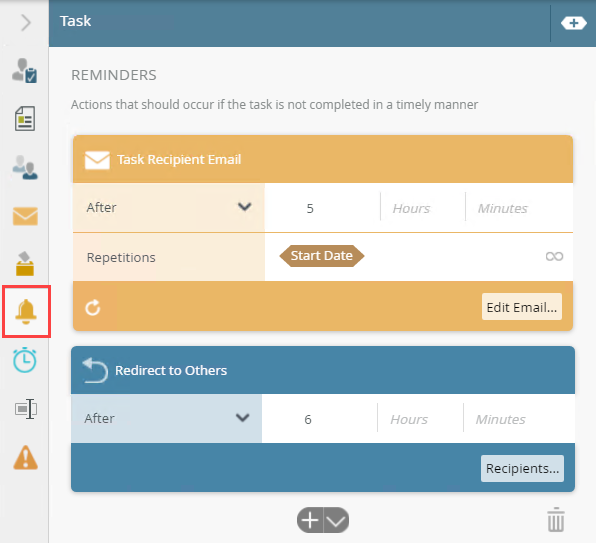Edit the days value 6 field

pyautogui.click(x=319, y=419)
